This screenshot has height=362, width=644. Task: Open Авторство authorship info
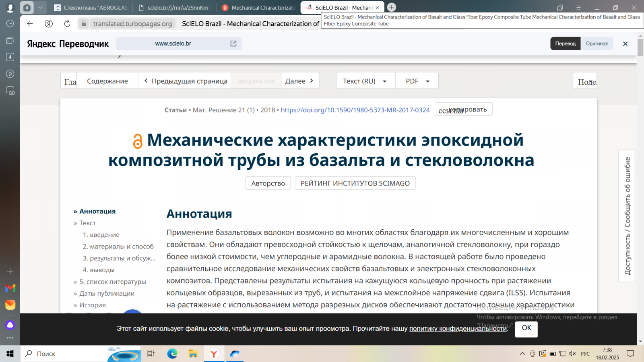268,183
